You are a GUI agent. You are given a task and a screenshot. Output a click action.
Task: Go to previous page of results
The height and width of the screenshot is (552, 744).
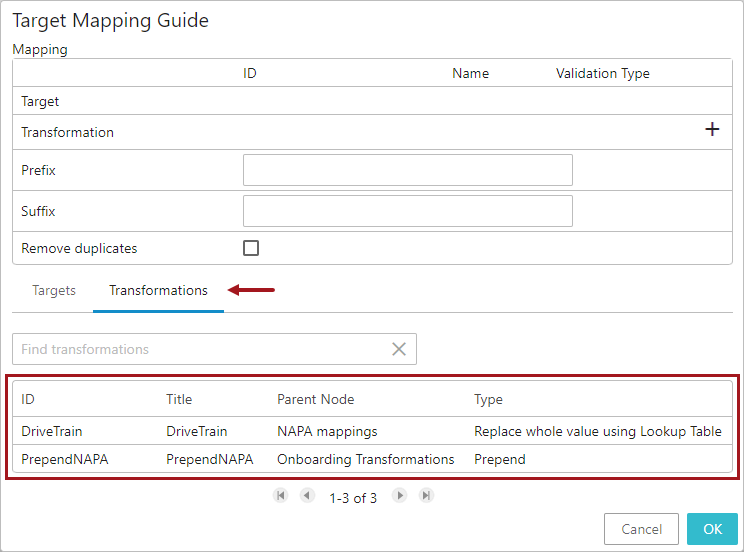[307, 496]
